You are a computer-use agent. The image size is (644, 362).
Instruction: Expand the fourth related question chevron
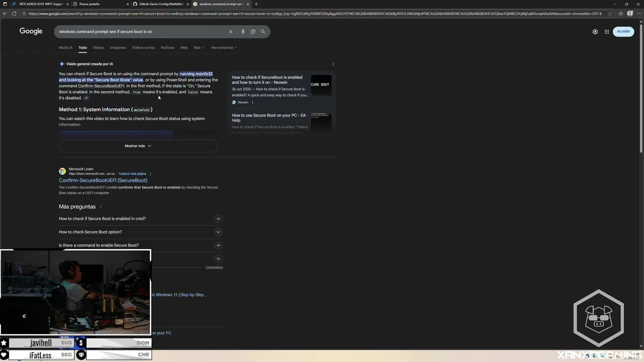[218, 258]
